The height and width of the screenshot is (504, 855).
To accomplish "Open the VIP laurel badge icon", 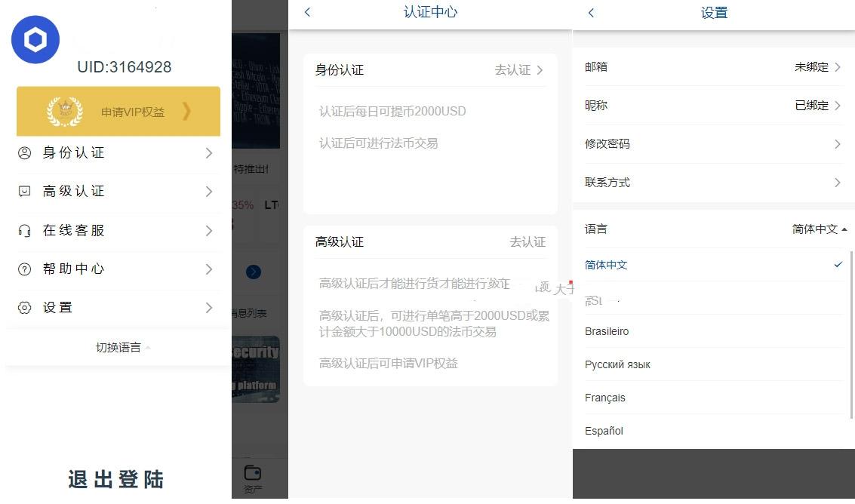I will click(x=65, y=112).
